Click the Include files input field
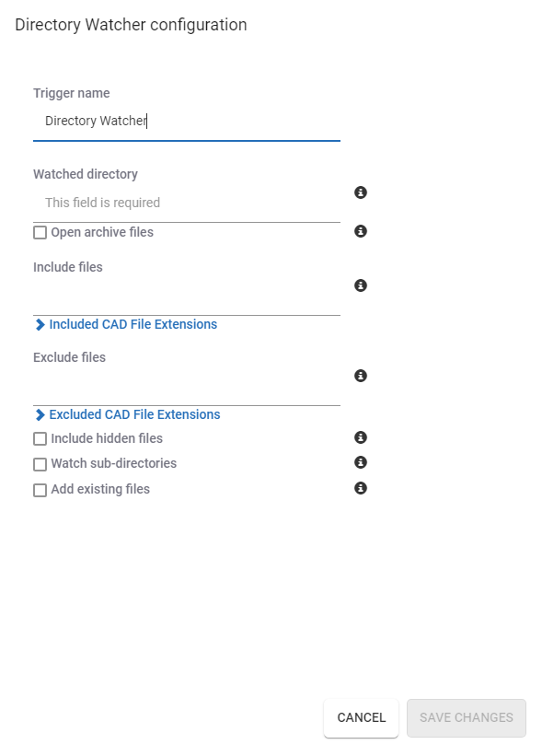The height and width of the screenshot is (756, 542). click(x=187, y=296)
